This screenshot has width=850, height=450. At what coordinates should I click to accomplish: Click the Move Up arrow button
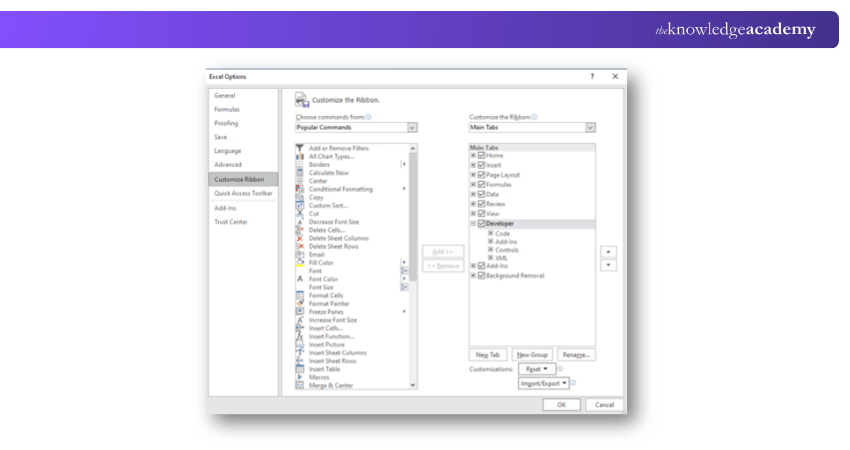pos(608,252)
